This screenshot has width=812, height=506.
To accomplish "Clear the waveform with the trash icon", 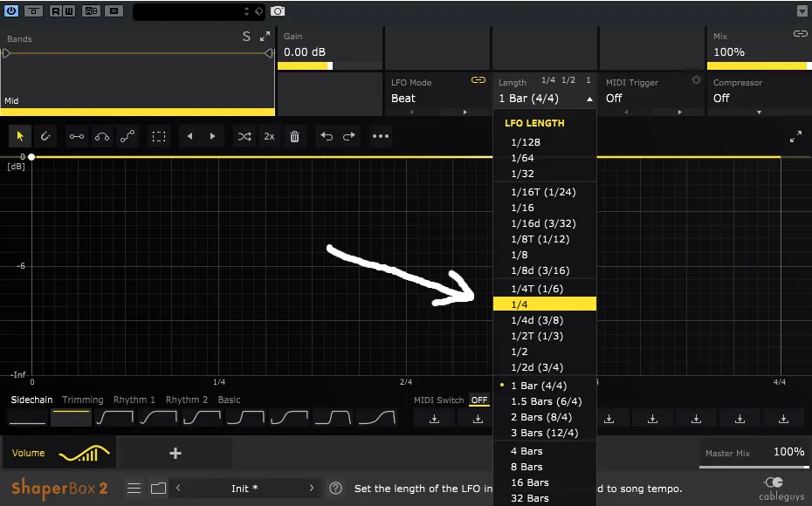I will (x=294, y=137).
